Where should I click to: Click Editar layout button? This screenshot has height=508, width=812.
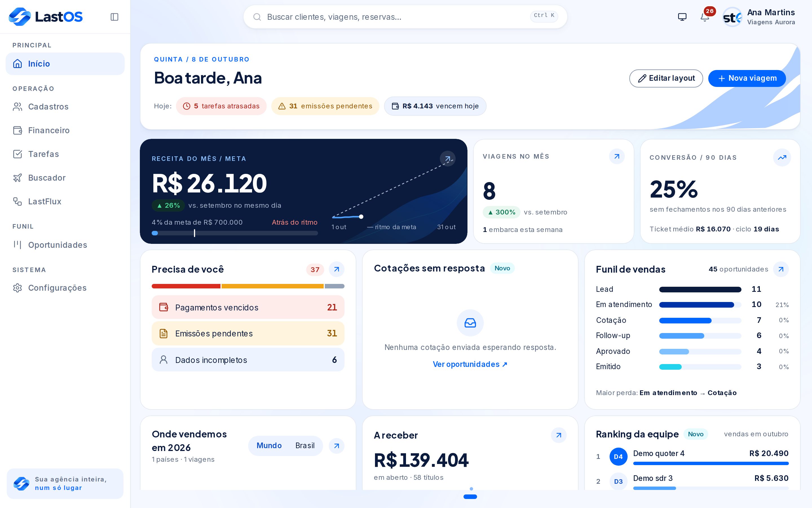tap(666, 78)
